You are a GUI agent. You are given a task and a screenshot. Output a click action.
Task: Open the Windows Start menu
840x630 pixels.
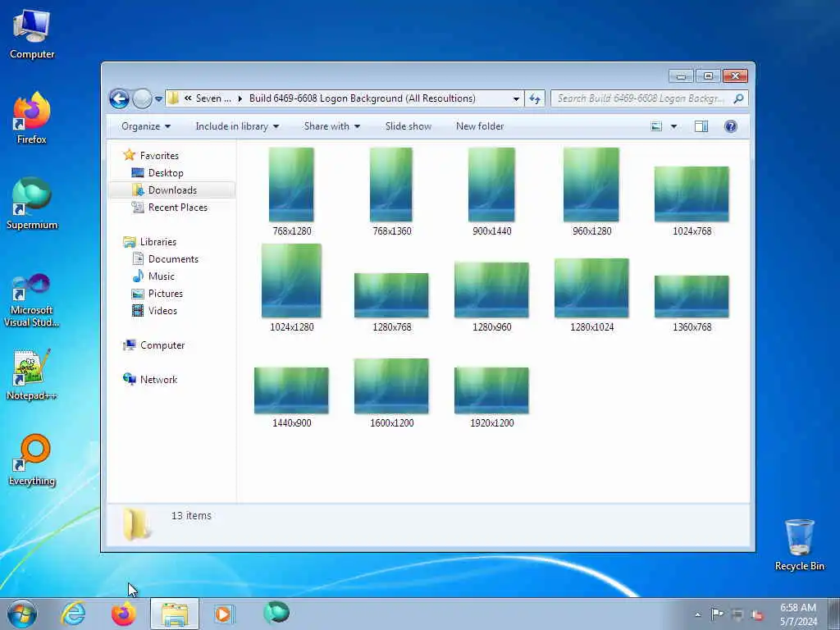[x=22, y=614]
